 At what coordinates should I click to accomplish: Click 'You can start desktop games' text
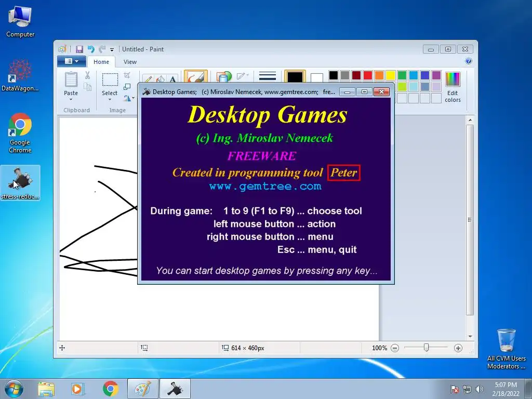[267, 271]
